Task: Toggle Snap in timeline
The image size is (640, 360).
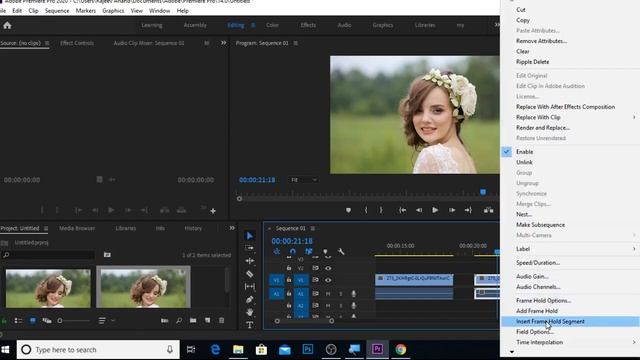Action: [x=293, y=251]
